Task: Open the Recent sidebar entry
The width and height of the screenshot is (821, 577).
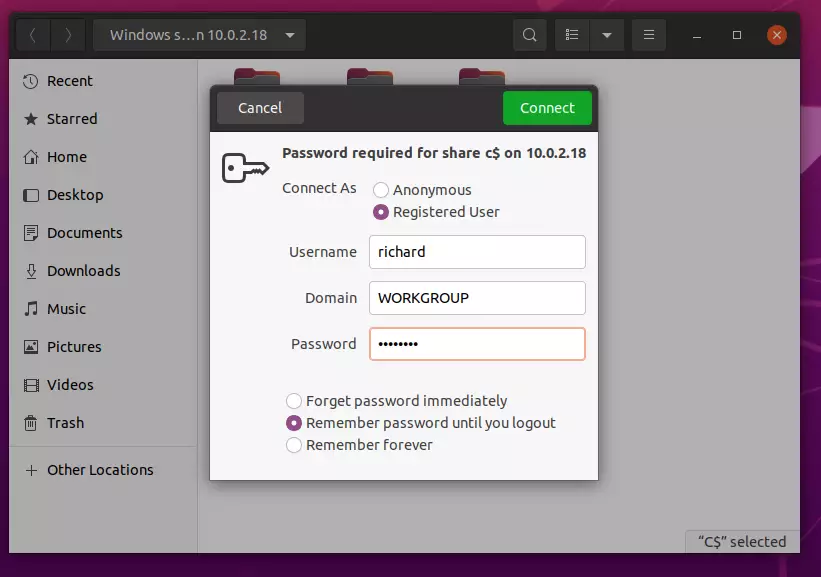Action: pos(103,81)
